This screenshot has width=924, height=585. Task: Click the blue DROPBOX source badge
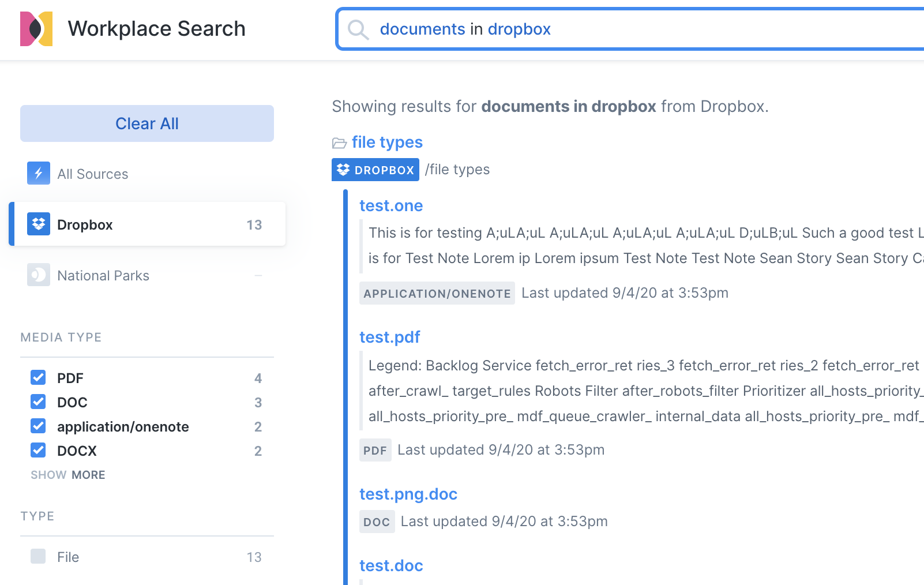click(375, 170)
